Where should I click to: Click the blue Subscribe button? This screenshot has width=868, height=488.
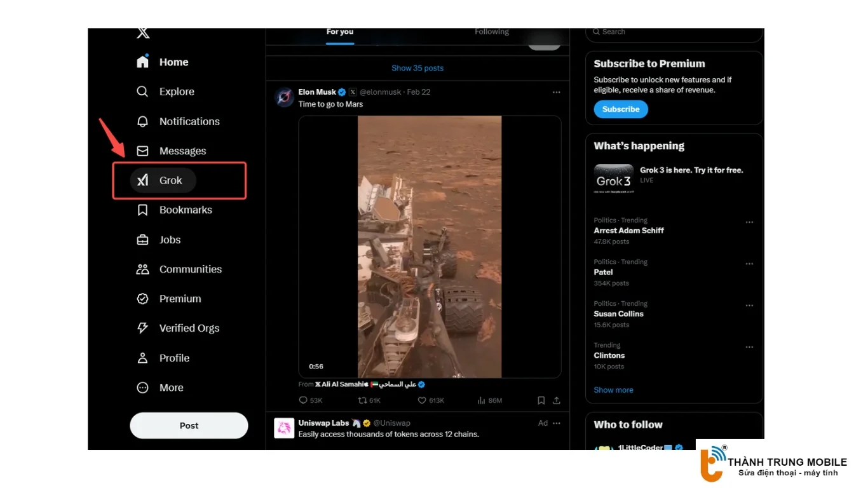click(x=621, y=109)
